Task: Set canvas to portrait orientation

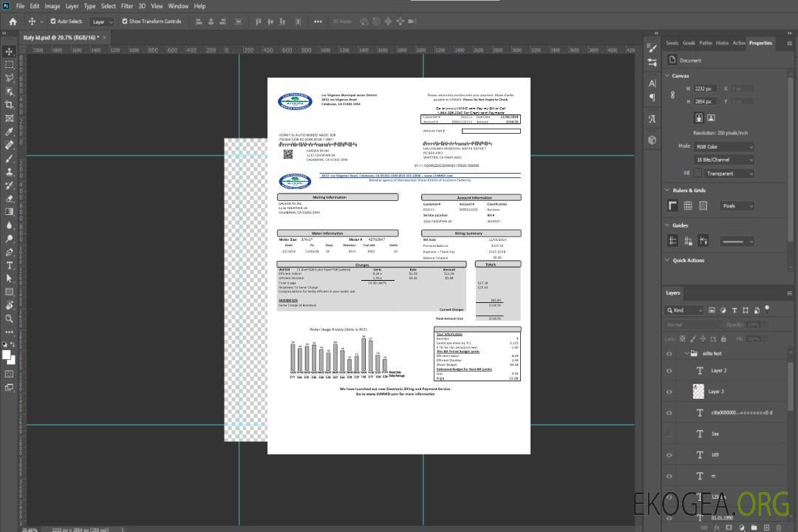Action: (x=699, y=118)
